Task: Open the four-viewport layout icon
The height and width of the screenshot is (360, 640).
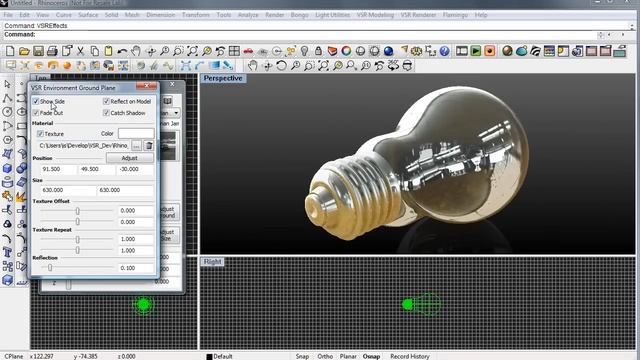Action: click(x=234, y=51)
